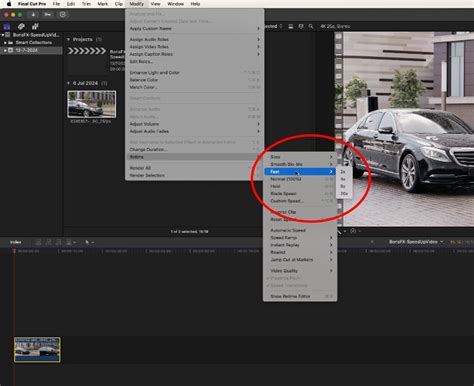Select the car clip thumbnail in browser
The height and width of the screenshot is (386, 474).
92,104
